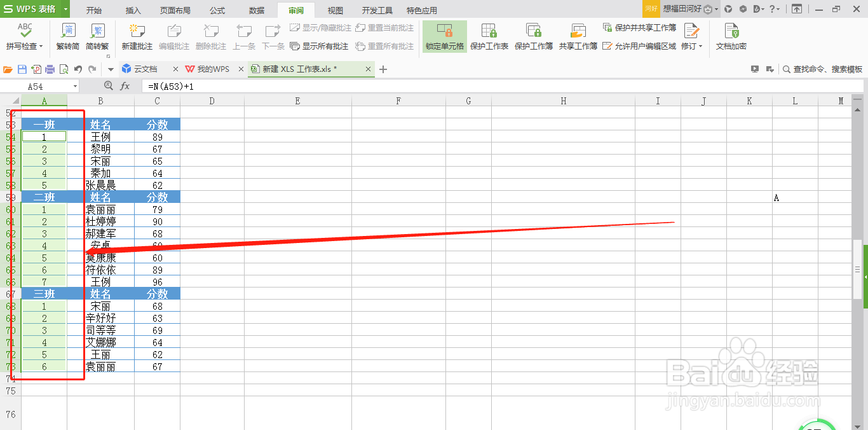Open 允许用户编辑区域 settings
This screenshot has width=868, height=430.
[x=639, y=46]
